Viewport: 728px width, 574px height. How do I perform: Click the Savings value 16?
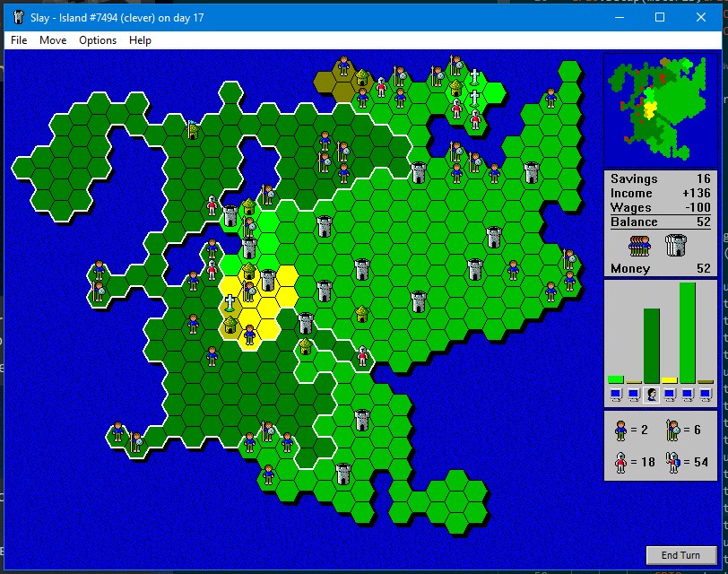[703, 178]
